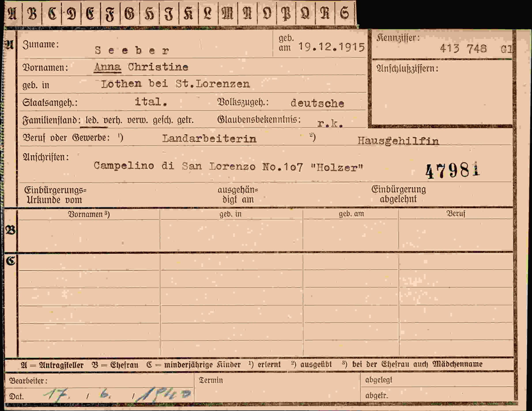Click the marital status option "getr."
The image size is (532, 411).
[185, 120]
